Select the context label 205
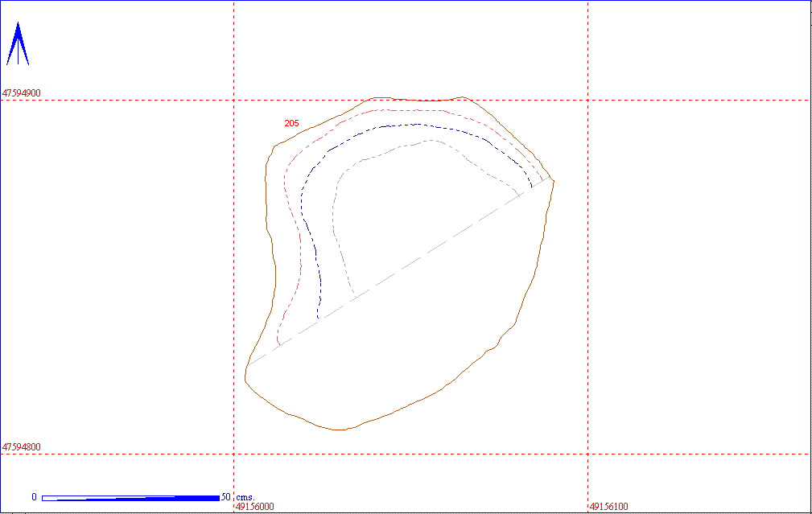The width and height of the screenshot is (812, 514). click(291, 123)
